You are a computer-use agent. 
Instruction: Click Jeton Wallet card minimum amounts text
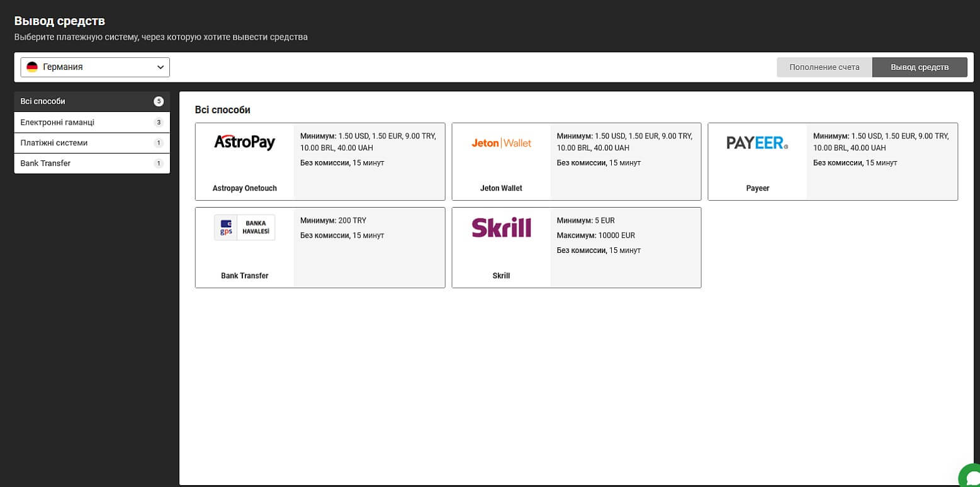[x=624, y=142]
